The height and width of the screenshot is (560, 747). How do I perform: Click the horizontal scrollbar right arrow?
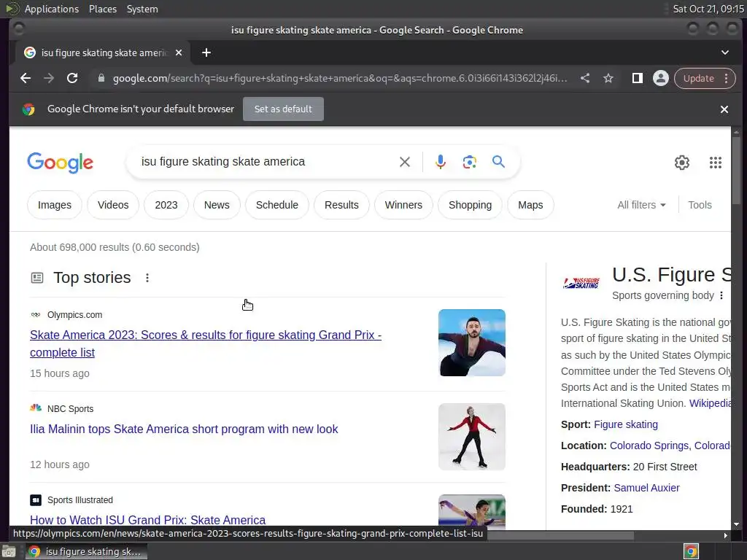coord(726,535)
